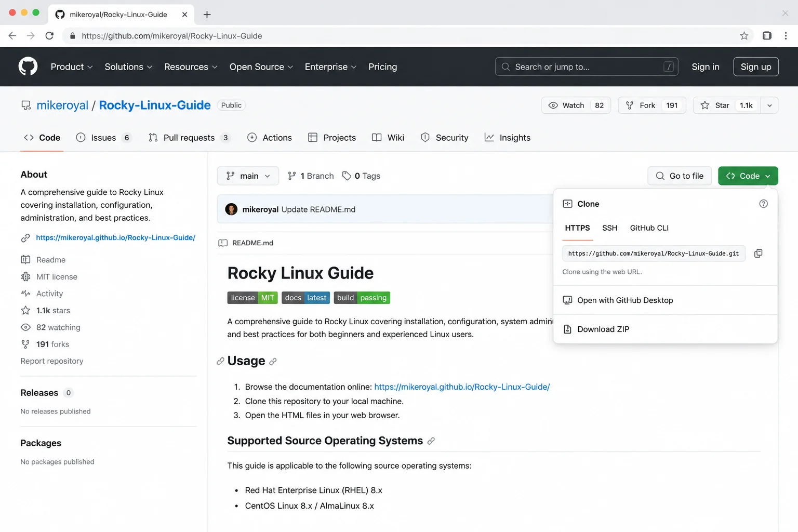Select the HTTPS clone tab
Viewport: 798px width, 532px height.
coord(578,228)
